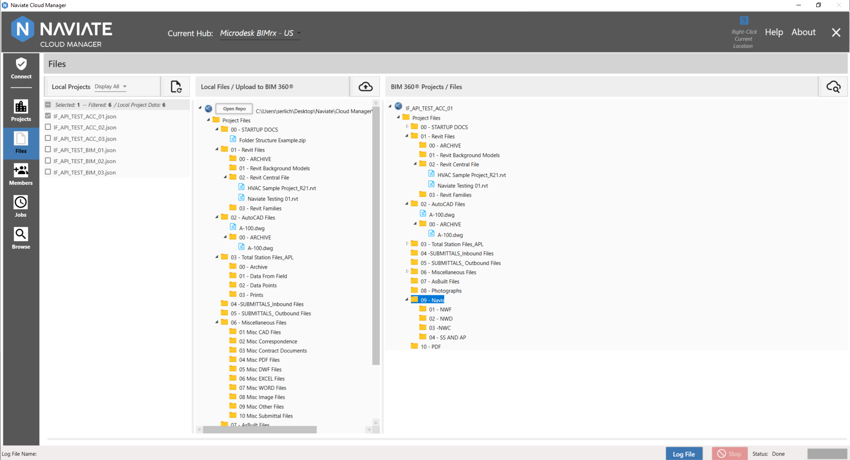The height and width of the screenshot is (460, 850).
Task: Click the 01 - NWF folder icon
Action: click(423, 309)
